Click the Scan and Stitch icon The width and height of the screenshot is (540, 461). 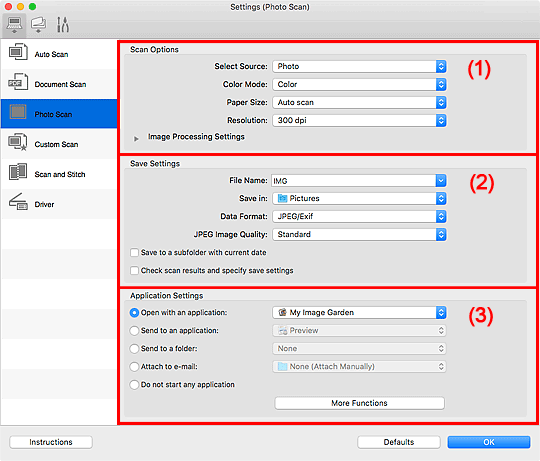click(x=18, y=172)
